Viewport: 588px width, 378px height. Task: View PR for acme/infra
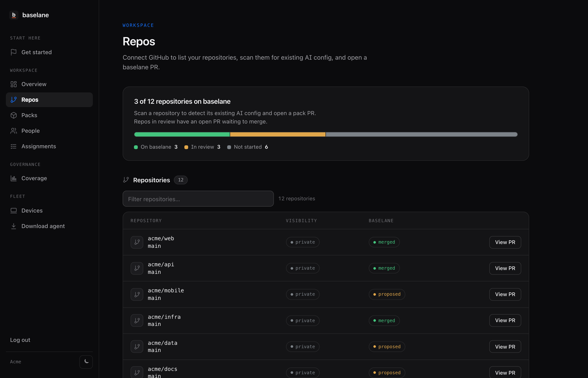[505, 320]
